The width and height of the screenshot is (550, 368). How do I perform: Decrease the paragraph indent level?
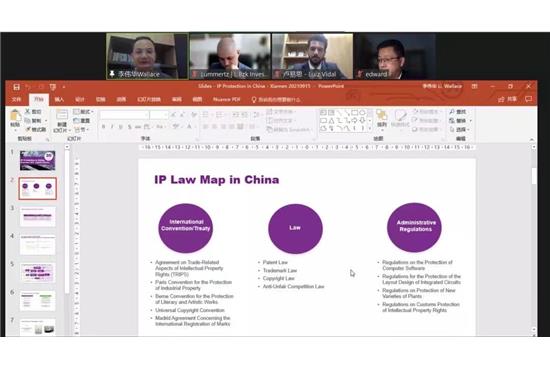point(236,115)
